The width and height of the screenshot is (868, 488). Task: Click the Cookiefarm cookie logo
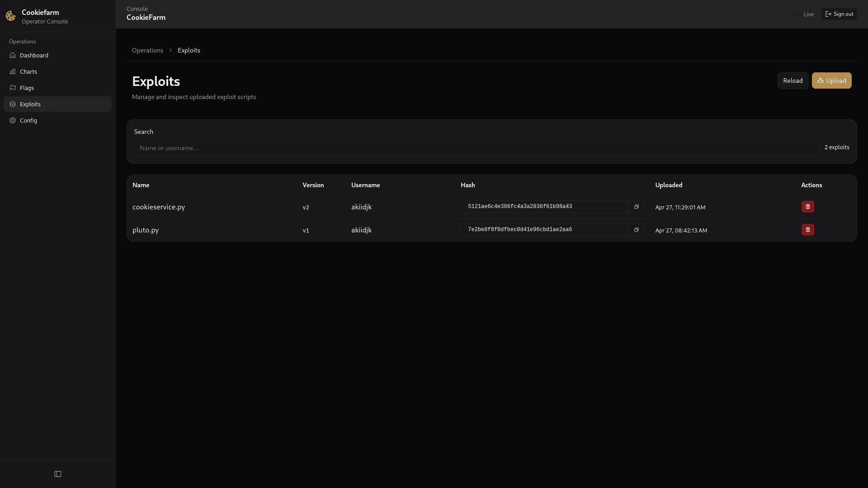click(x=10, y=16)
